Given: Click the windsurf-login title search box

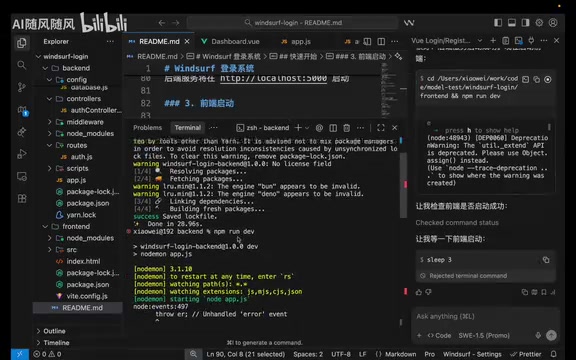Looking at the screenshot, I should pyautogui.click(x=293, y=23).
